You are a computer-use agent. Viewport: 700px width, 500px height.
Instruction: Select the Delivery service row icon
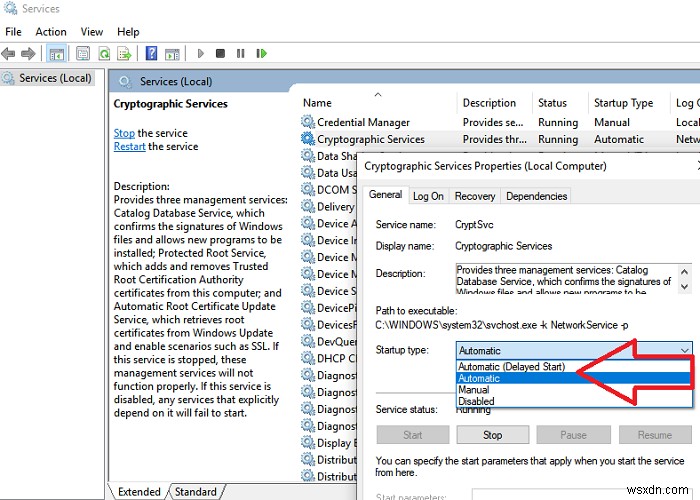pyautogui.click(x=308, y=206)
